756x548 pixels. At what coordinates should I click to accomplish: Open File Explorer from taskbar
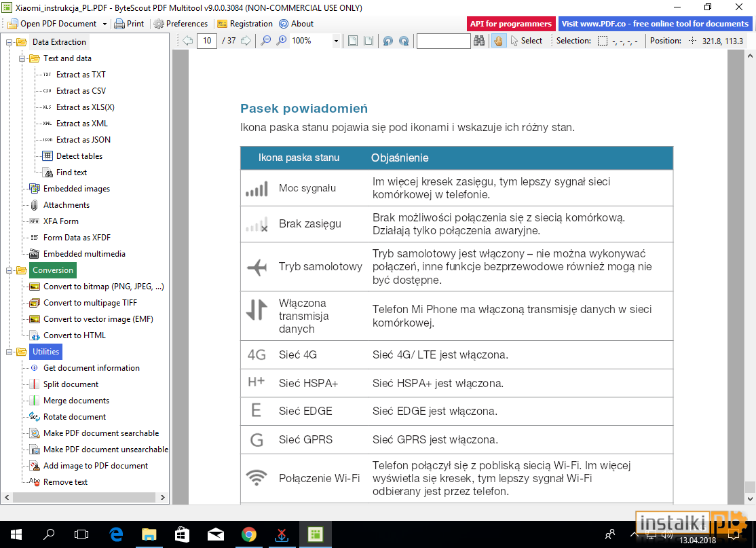149,534
